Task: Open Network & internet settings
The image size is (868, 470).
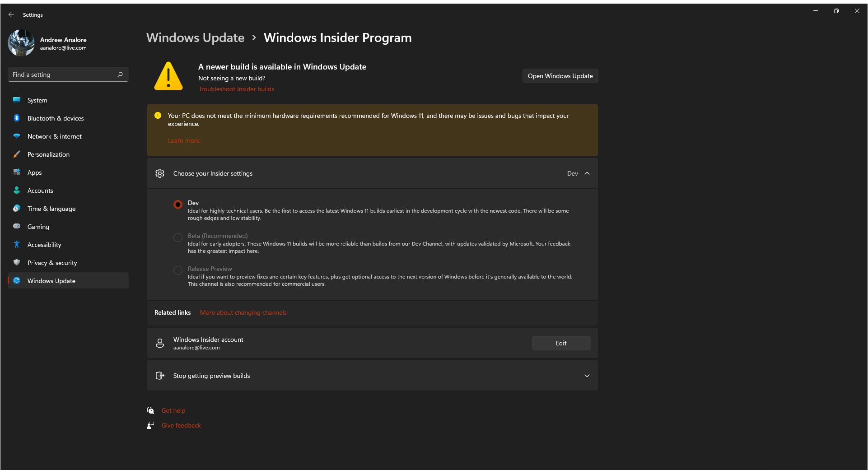Action: [x=68, y=136]
